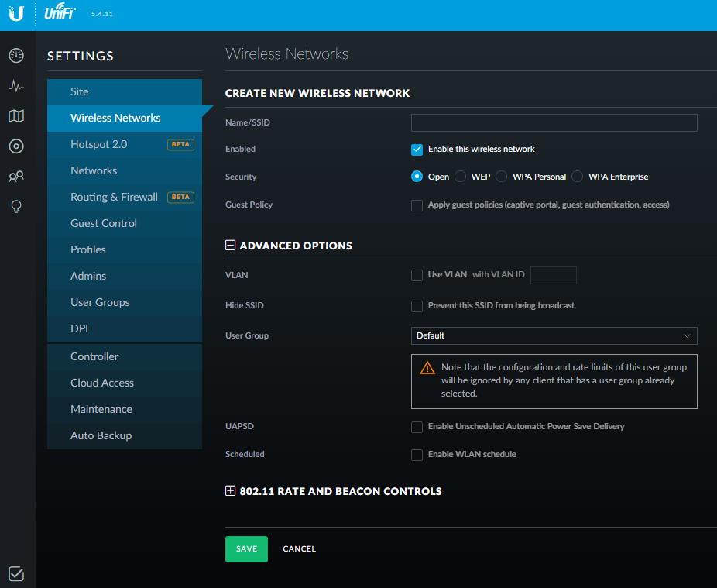The width and height of the screenshot is (717, 588).
Task: Open the Devices circle icon
Action: tap(16, 146)
